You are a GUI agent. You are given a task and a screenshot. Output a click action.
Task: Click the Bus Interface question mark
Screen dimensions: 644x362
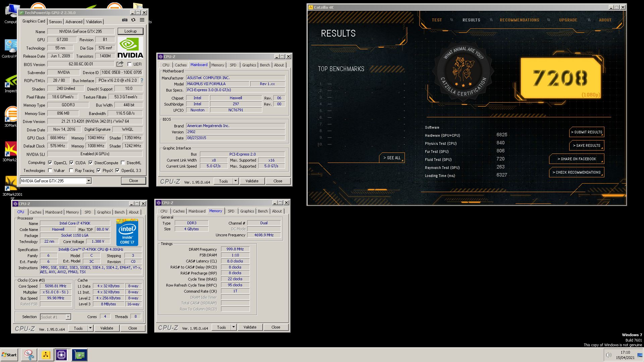(142, 80)
